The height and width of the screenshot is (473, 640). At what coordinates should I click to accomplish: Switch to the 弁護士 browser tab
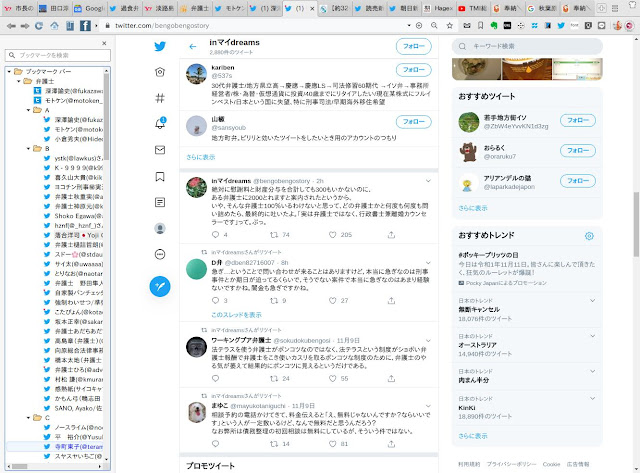[195, 8]
